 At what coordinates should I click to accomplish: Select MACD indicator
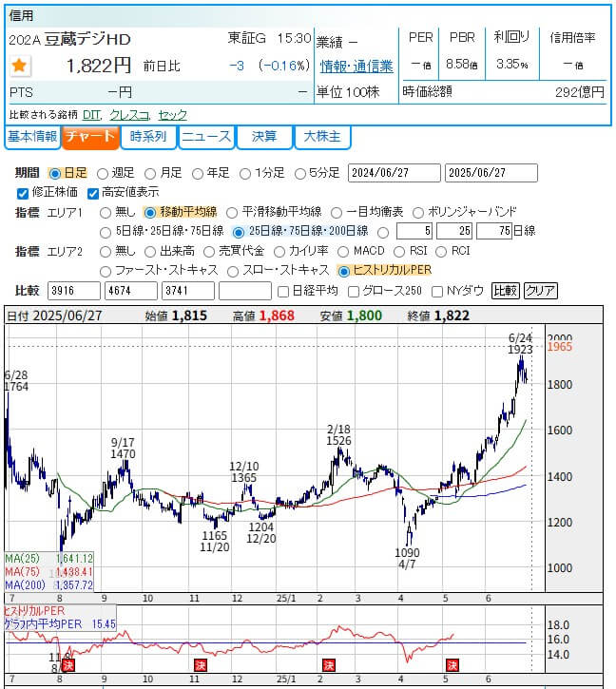343,252
